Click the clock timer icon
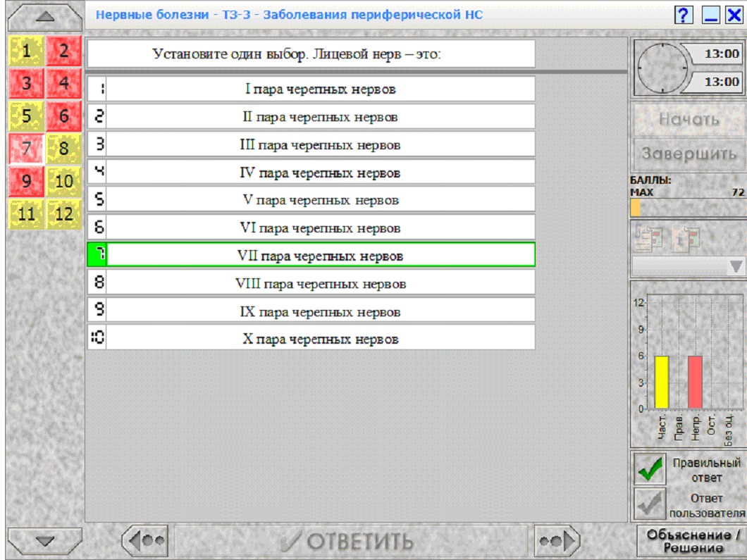 point(662,68)
